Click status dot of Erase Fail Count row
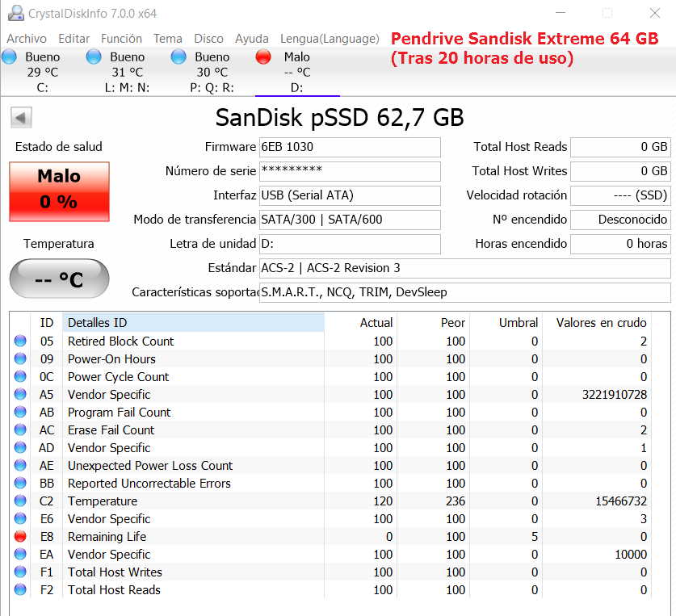The height and width of the screenshot is (616, 676). pyautogui.click(x=20, y=430)
